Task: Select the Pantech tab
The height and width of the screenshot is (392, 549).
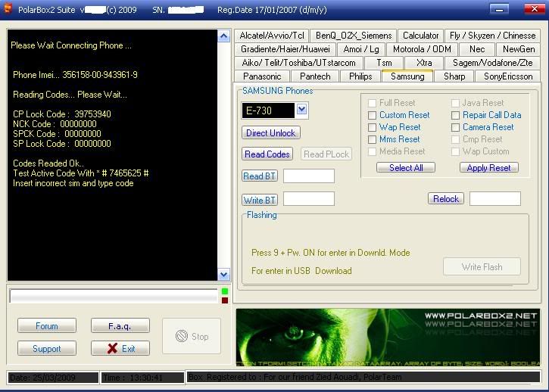Action: coord(315,76)
